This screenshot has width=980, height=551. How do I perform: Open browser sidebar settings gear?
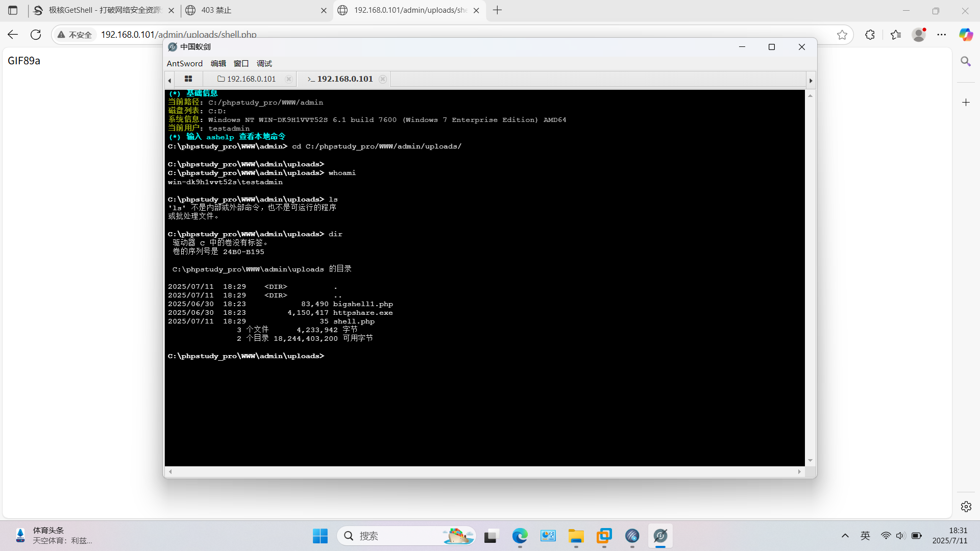click(966, 507)
